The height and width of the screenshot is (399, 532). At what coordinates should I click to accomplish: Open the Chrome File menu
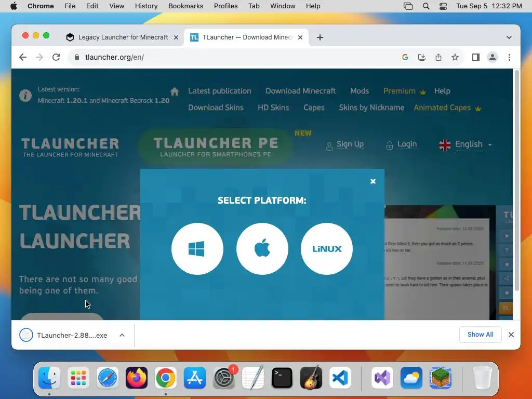click(x=70, y=6)
